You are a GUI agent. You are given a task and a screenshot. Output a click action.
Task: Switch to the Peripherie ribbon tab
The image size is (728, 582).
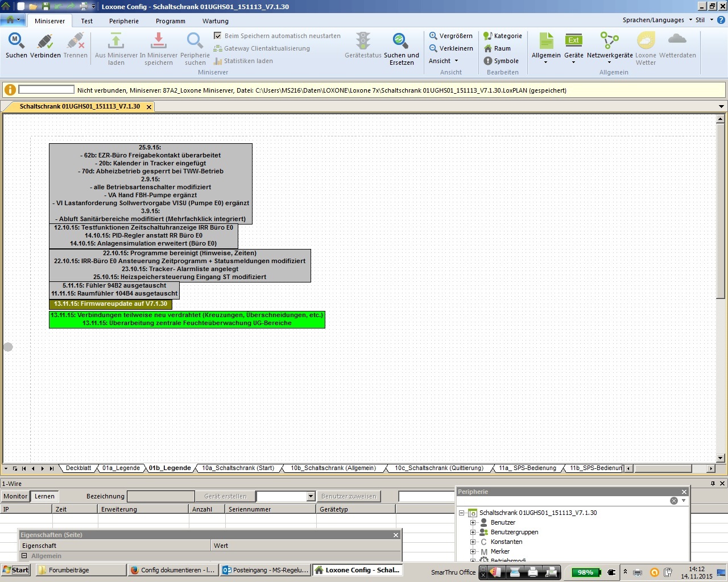point(124,21)
